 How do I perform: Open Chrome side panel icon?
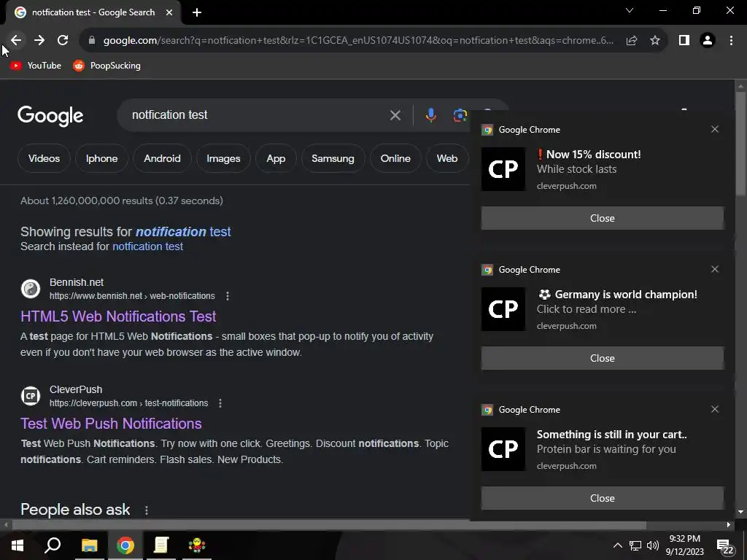point(684,41)
